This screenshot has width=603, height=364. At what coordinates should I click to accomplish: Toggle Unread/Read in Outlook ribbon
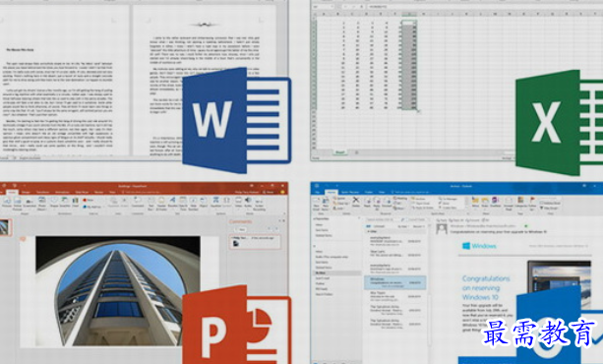[x=509, y=204]
